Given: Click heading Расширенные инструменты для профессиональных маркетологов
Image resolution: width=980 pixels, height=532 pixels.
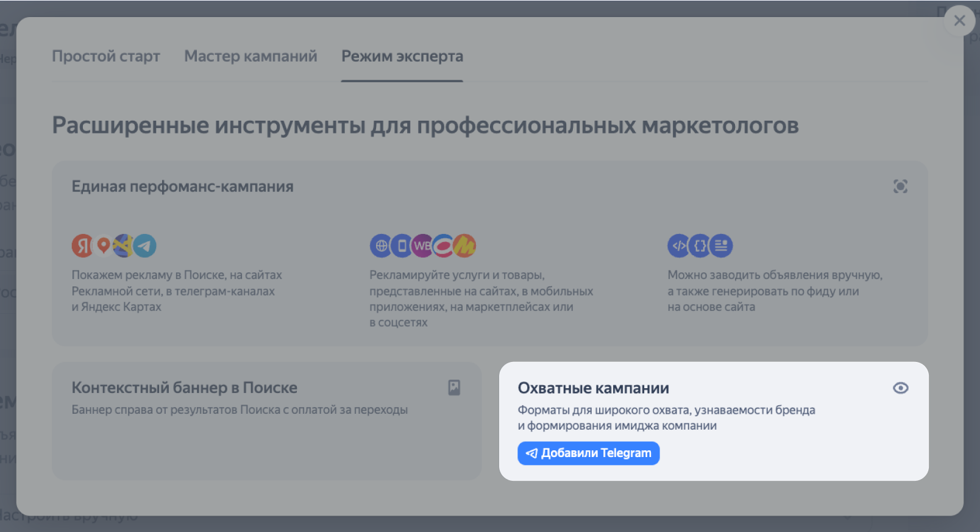Looking at the screenshot, I should point(425,126).
